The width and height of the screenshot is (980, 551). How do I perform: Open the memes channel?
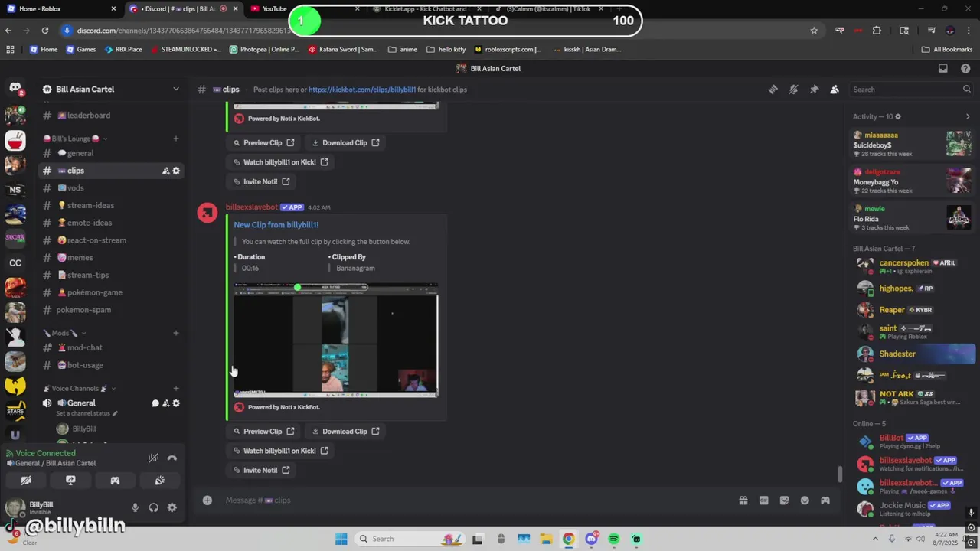tap(110, 258)
